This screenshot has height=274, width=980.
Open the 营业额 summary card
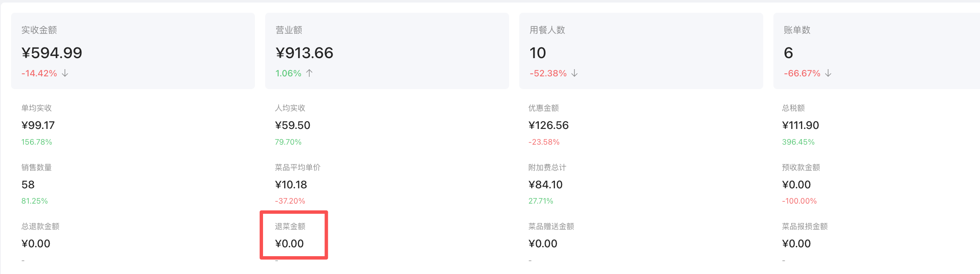[x=387, y=51]
